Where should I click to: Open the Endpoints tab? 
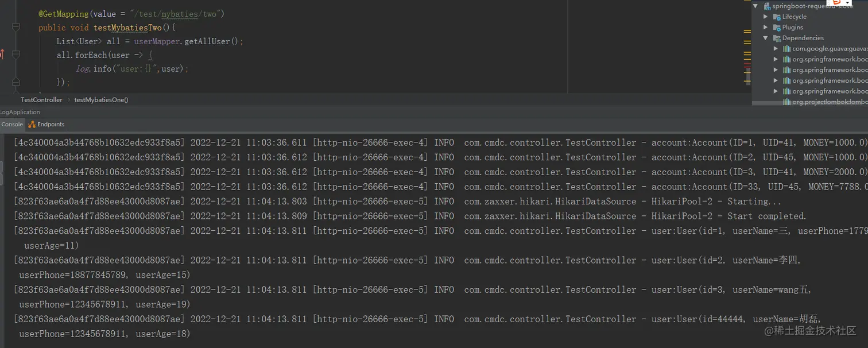point(46,124)
